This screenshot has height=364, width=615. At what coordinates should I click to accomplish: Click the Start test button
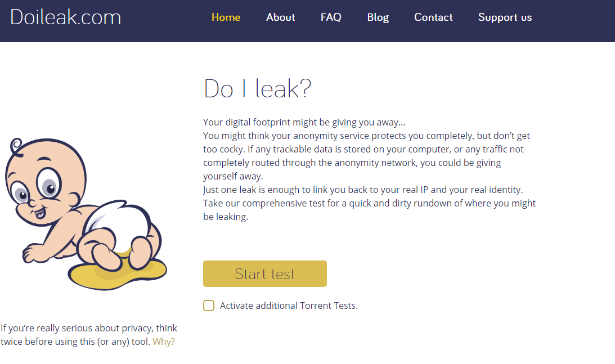pyautogui.click(x=264, y=273)
